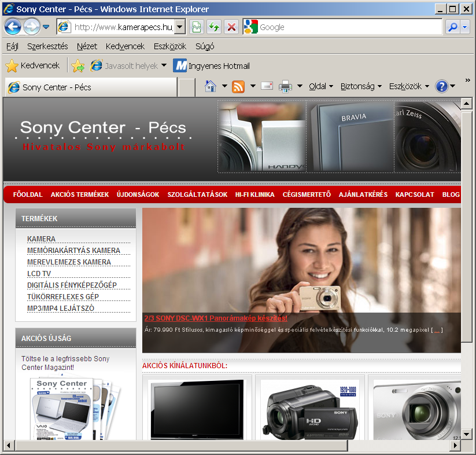Image resolution: width=476 pixels, height=455 pixels.
Task: Toggle Compatibility View broken page icon
Action: (x=197, y=27)
